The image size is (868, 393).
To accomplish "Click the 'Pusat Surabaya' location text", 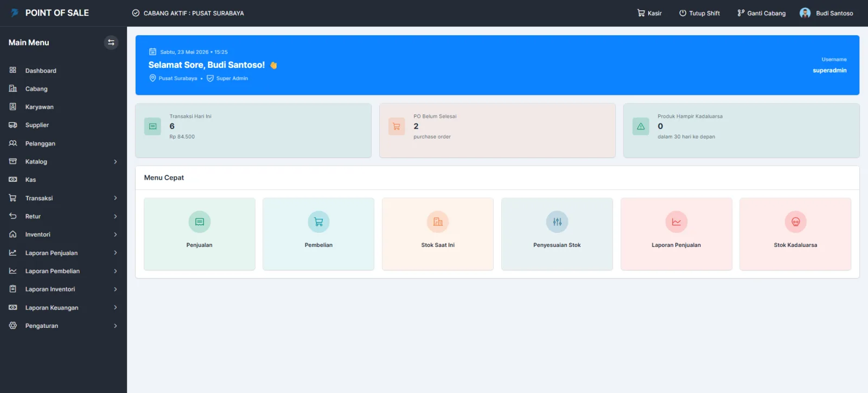I will pyautogui.click(x=178, y=78).
